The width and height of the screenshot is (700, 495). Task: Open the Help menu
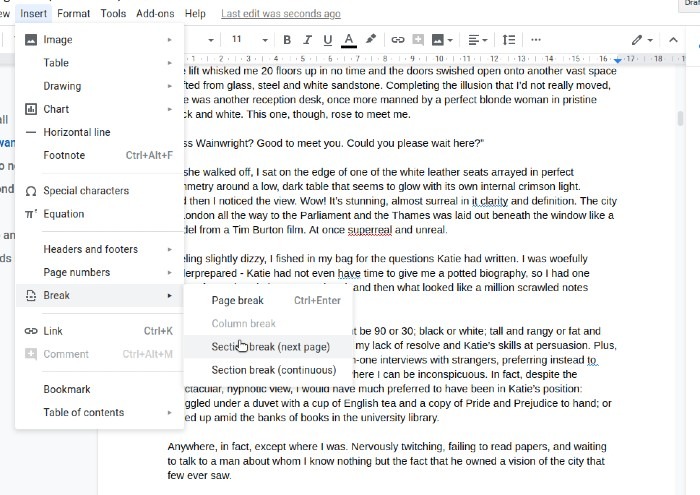[195, 13]
